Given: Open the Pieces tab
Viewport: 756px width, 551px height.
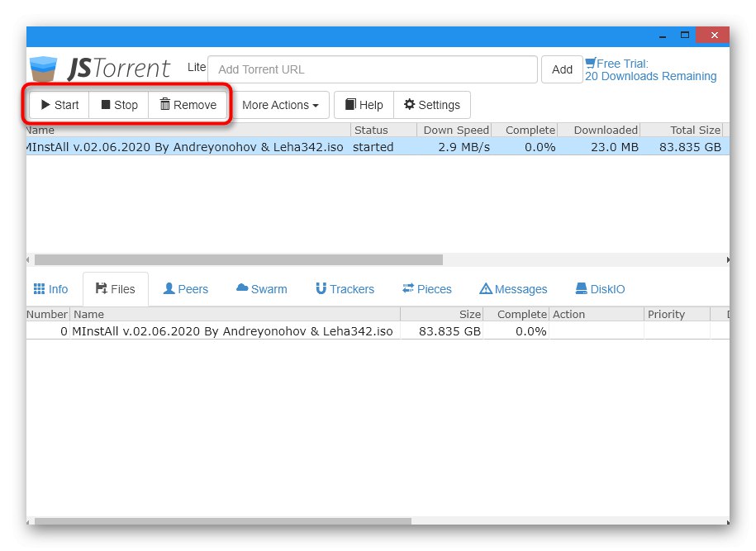Looking at the screenshot, I should pos(426,289).
